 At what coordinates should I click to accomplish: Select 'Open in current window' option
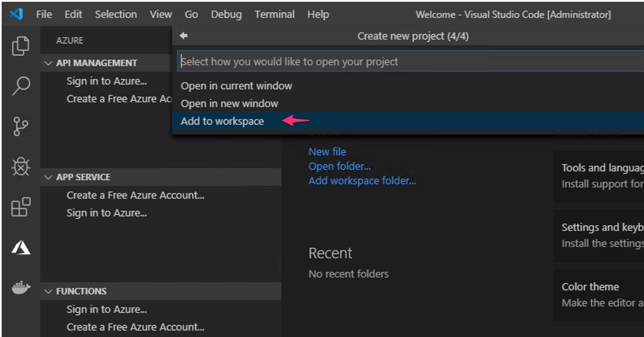(x=236, y=86)
